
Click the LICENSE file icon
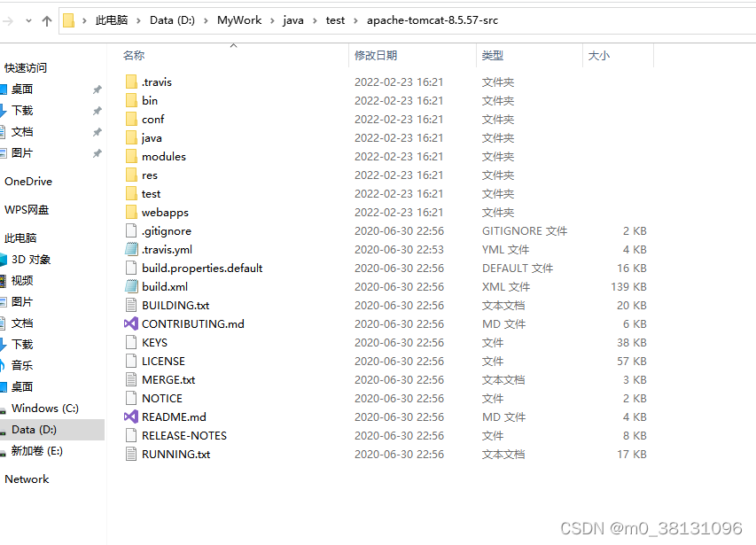click(x=131, y=361)
